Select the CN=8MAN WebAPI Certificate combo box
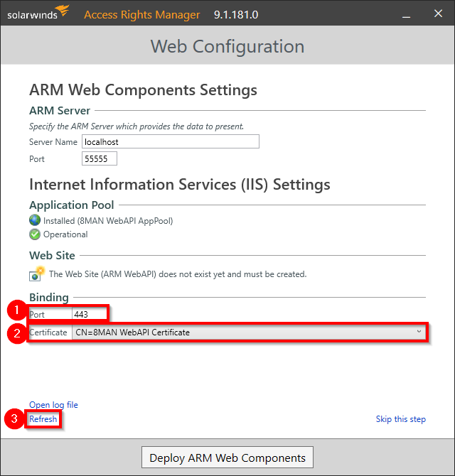This screenshot has height=476, width=455. [x=249, y=332]
